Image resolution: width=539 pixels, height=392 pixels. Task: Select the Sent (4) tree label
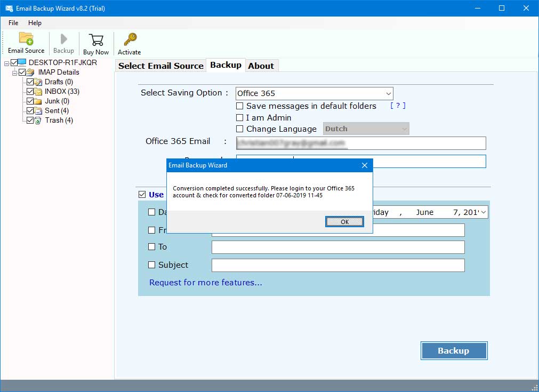(57, 111)
